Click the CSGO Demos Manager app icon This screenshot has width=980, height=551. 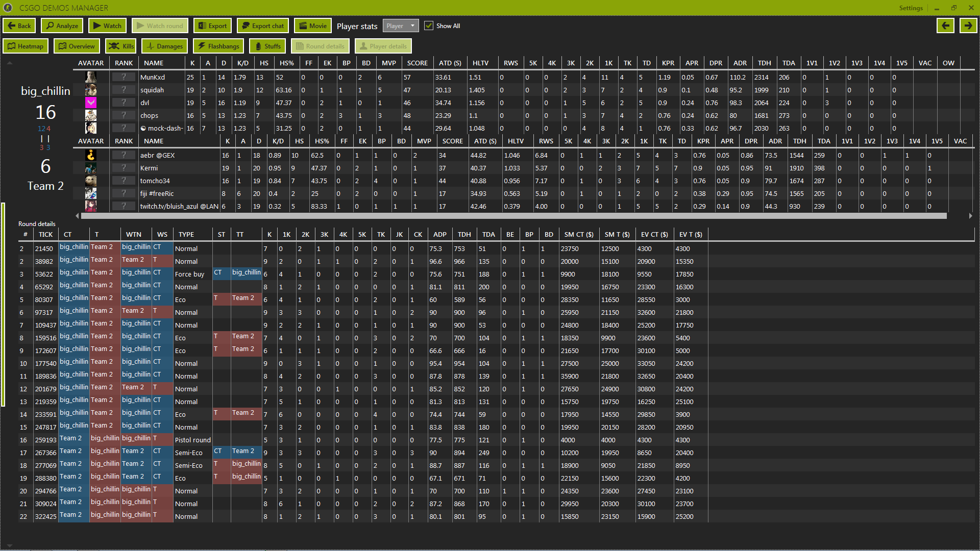click(8, 8)
